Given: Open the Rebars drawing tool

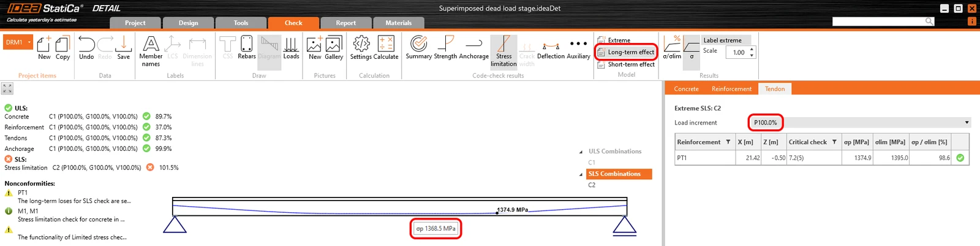Looking at the screenshot, I should 246,47.
